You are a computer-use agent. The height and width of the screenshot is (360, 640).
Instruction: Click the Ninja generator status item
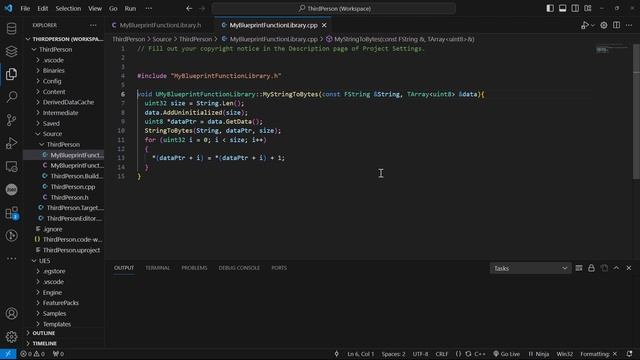tap(538, 354)
